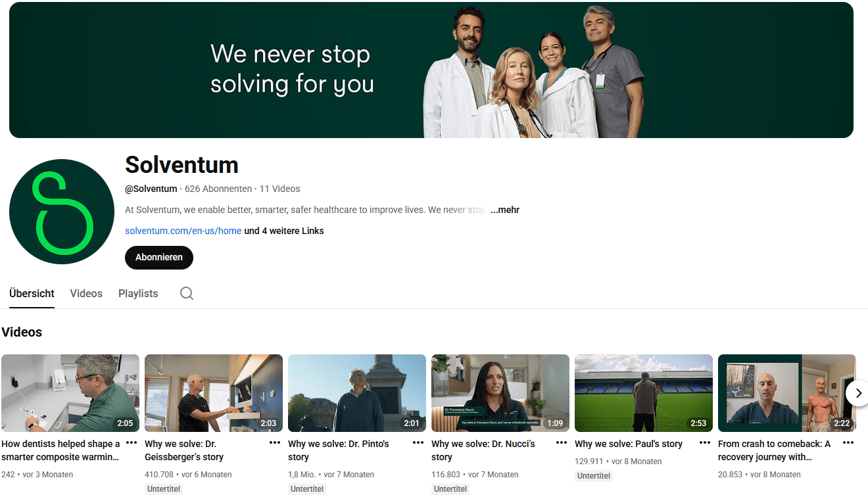Open three-dot menu for Paul's story
The width and height of the screenshot is (868, 499).
(705, 443)
